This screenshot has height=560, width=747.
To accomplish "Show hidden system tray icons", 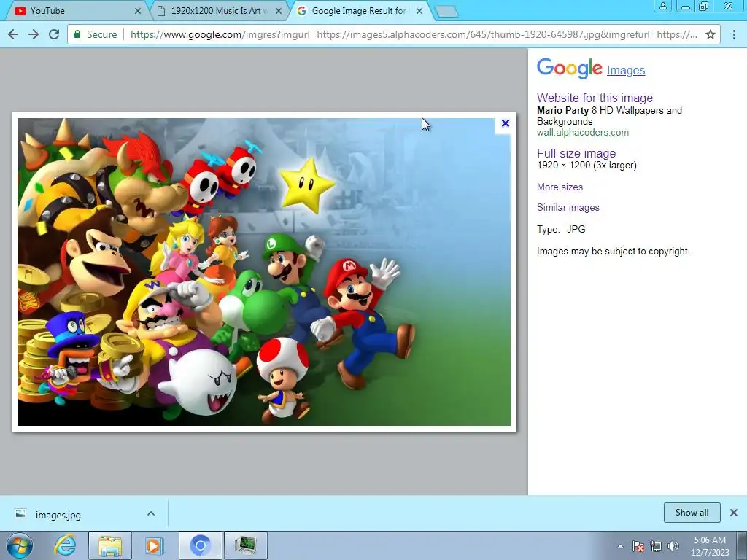I will tap(620, 546).
